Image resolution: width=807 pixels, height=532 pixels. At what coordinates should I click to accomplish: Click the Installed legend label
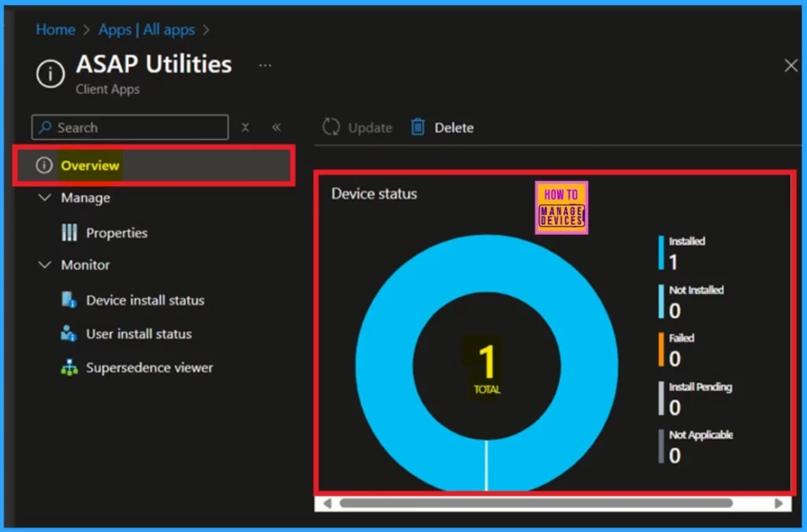point(687,241)
